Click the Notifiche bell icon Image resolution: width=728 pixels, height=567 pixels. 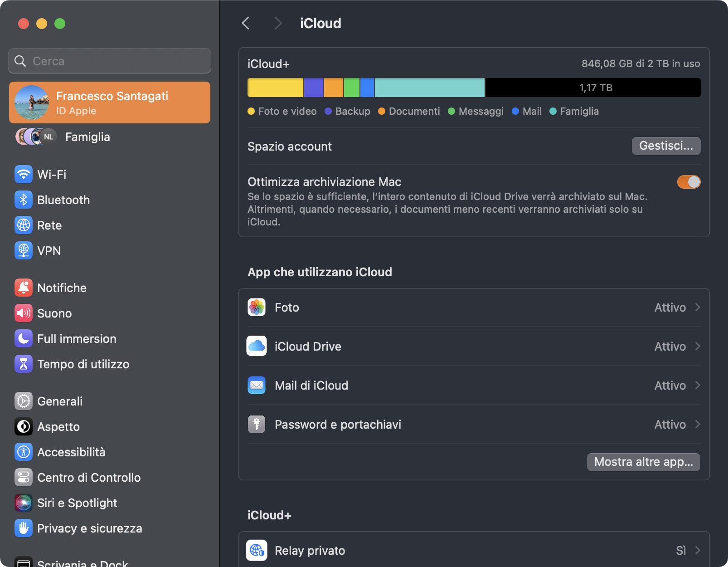(24, 288)
